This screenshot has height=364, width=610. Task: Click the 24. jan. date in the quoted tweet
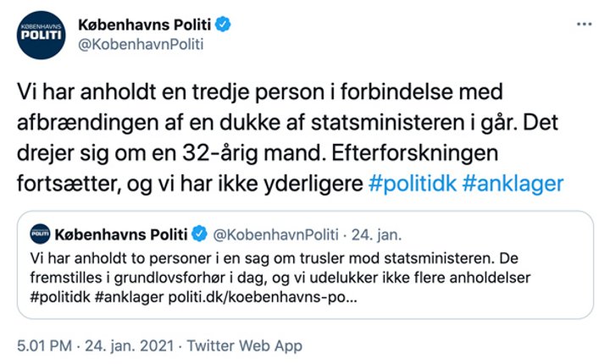click(x=376, y=234)
